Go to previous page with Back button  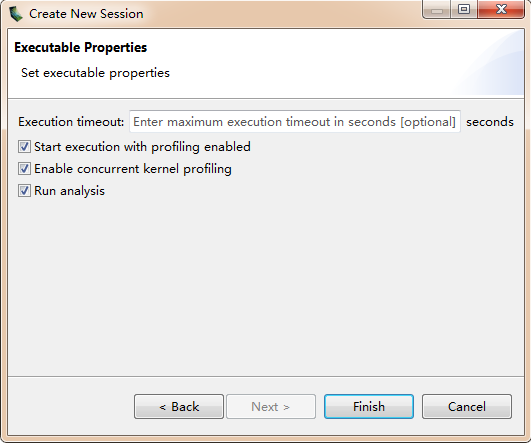[179, 406]
